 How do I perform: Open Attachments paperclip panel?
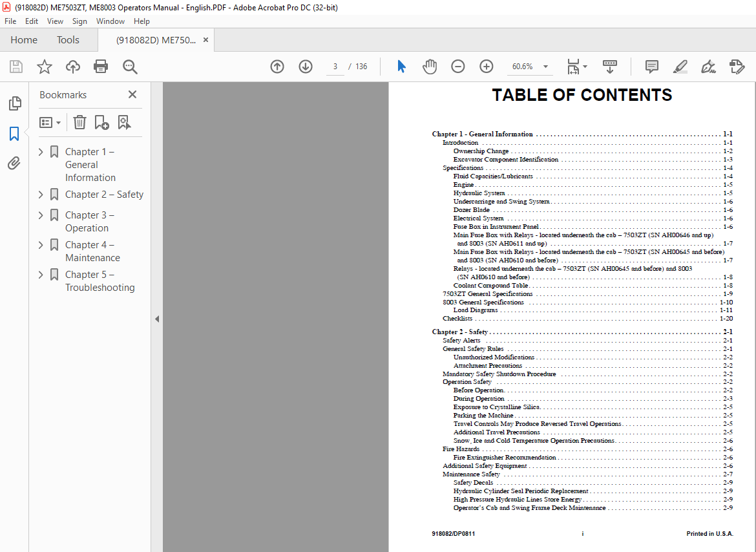pos(14,163)
